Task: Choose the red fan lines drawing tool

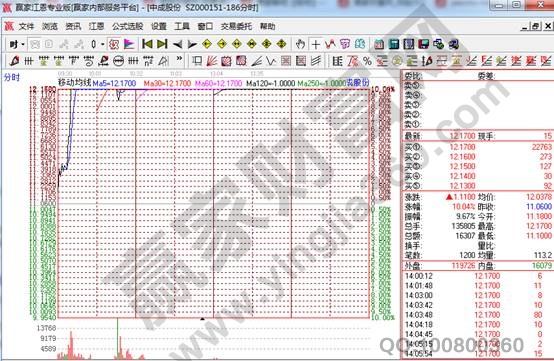Action: pos(211,61)
